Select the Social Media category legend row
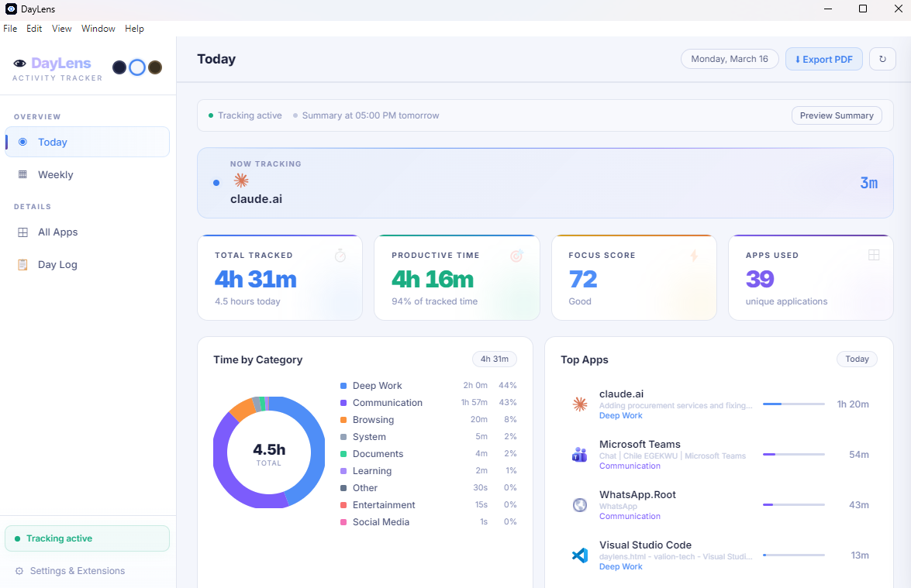Image resolution: width=911 pixels, height=588 pixels. tap(428, 522)
